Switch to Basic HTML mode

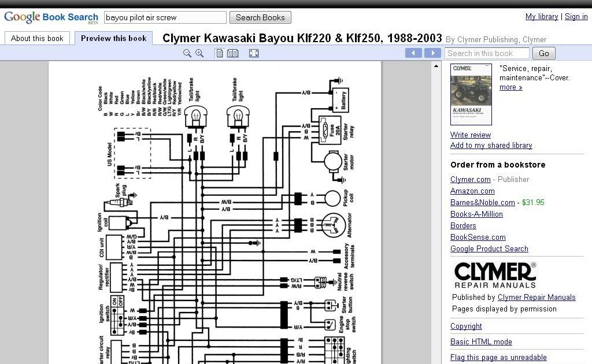tap(481, 341)
